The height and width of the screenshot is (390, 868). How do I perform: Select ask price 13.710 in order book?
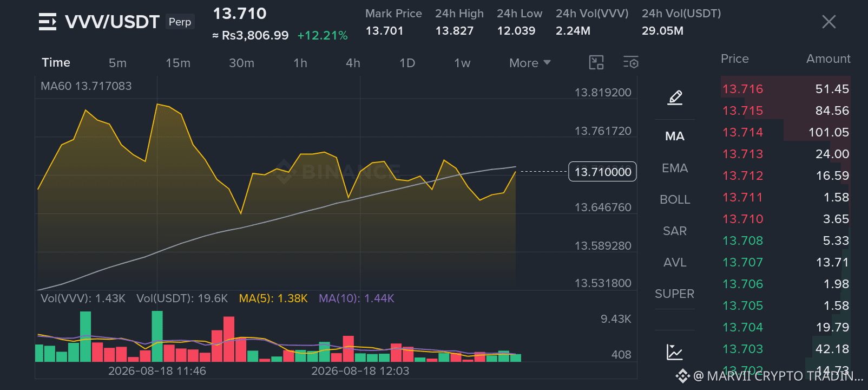click(742, 219)
